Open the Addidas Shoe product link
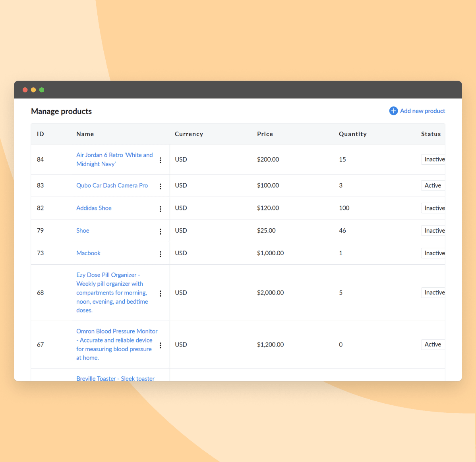 pyautogui.click(x=94, y=208)
